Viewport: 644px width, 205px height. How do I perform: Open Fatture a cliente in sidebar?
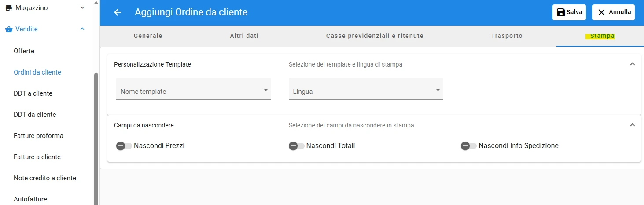click(37, 157)
